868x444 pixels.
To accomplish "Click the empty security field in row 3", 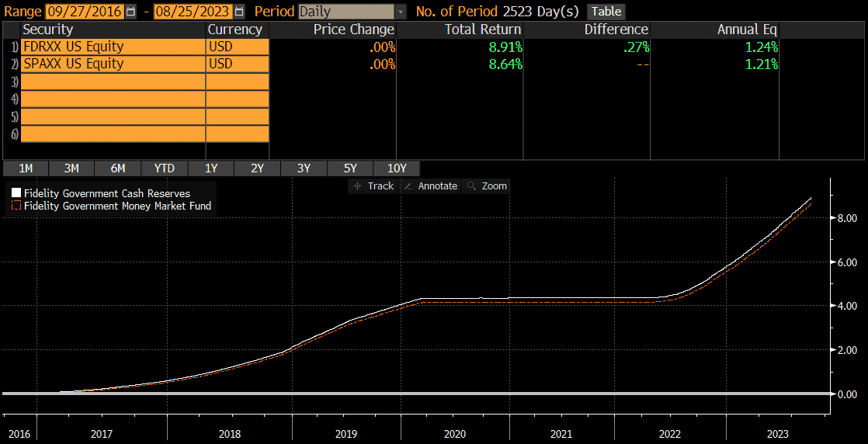I will tap(113, 82).
